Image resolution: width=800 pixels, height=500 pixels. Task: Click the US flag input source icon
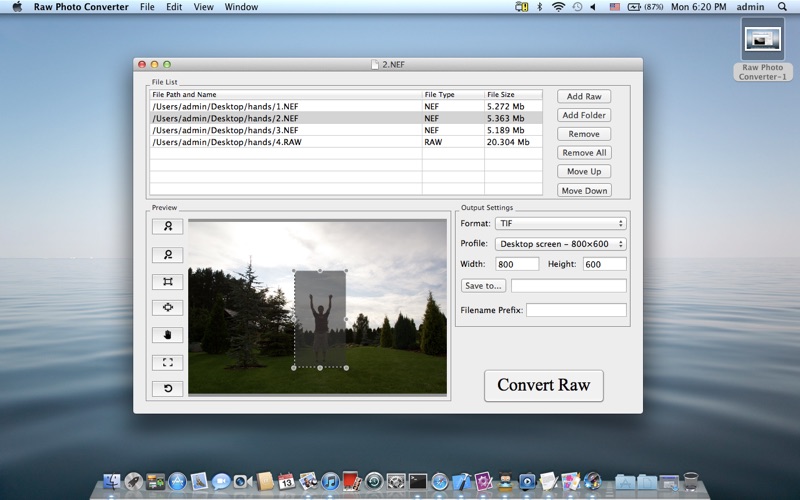pyautogui.click(x=615, y=7)
